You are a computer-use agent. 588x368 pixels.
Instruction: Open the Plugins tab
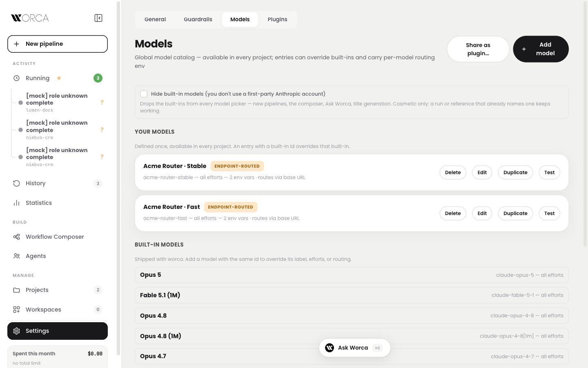pyautogui.click(x=278, y=19)
